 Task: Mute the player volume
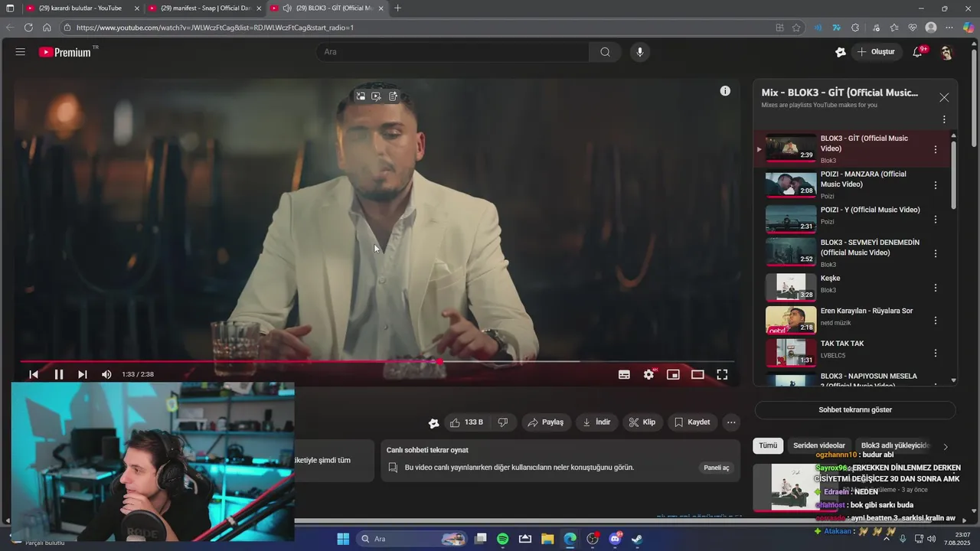point(106,374)
